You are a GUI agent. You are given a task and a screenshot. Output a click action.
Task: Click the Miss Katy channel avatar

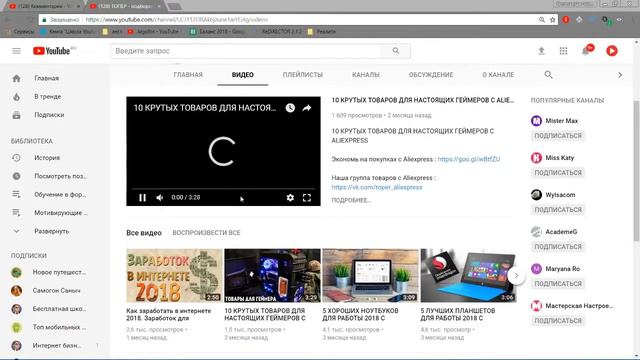pyautogui.click(x=536, y=158)
